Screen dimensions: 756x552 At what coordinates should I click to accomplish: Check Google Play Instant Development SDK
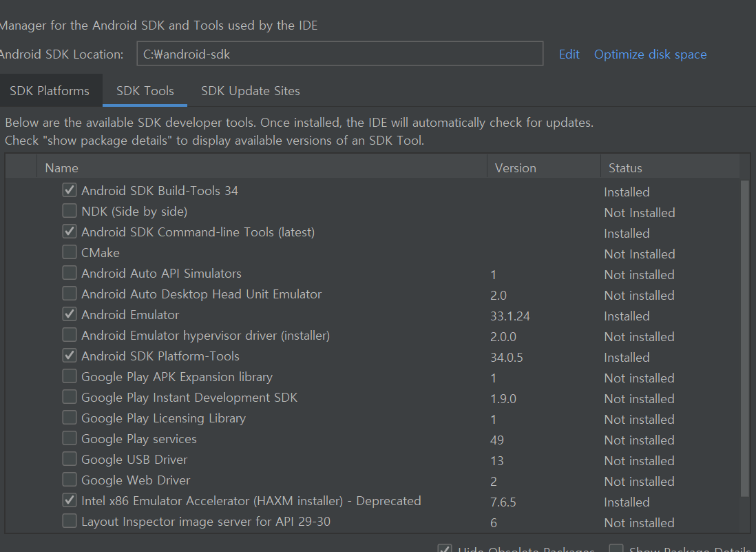click(70, 397)
